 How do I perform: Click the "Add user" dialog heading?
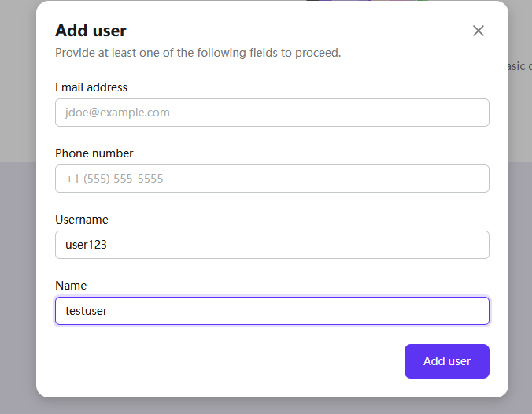click(91, 31)
